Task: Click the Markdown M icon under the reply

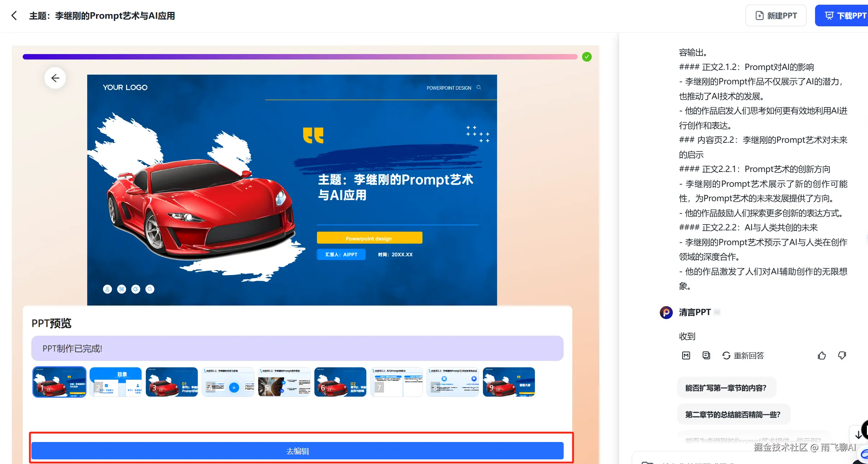Action: tap(686, 355)
